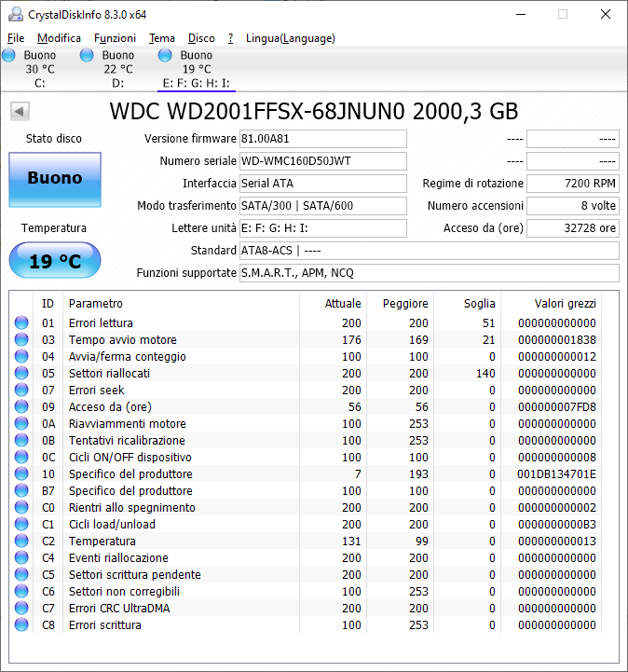
Task: Click raw value 000000001838
Action: (x=557, y=340)
